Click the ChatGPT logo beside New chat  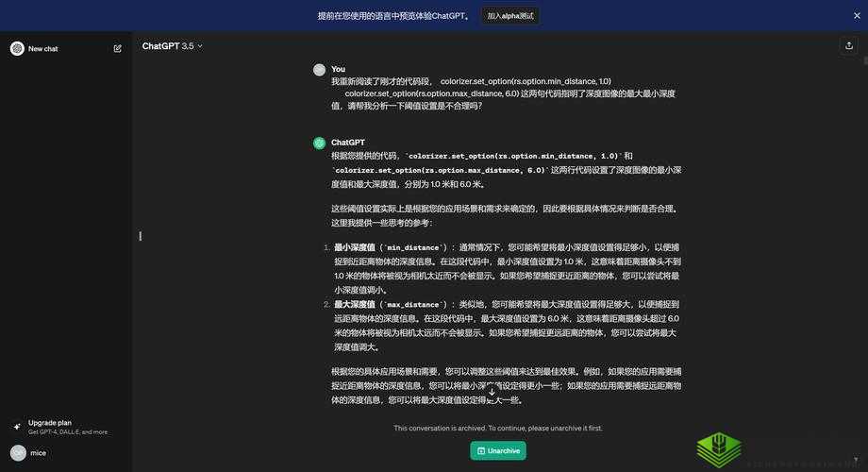pos(17,49)
